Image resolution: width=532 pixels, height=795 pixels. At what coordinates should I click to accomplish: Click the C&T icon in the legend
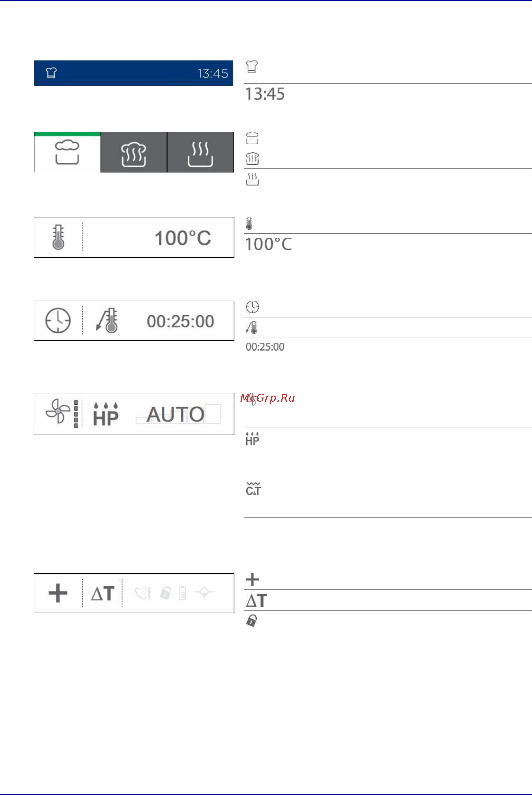(253, 489)
